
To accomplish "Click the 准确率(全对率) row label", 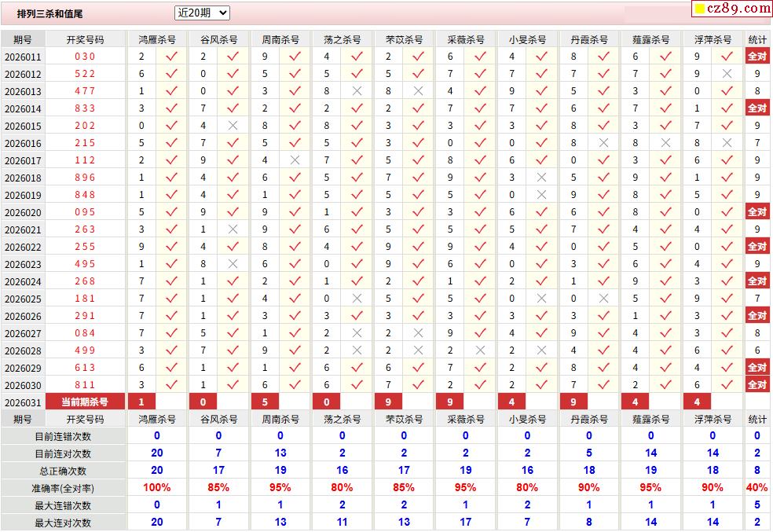I will tap(63, 489).
